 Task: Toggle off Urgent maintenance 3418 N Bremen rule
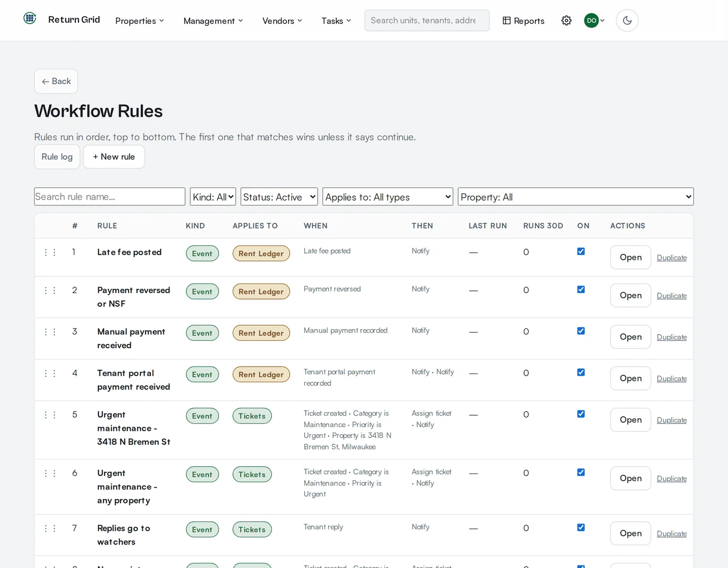point(581,414)
